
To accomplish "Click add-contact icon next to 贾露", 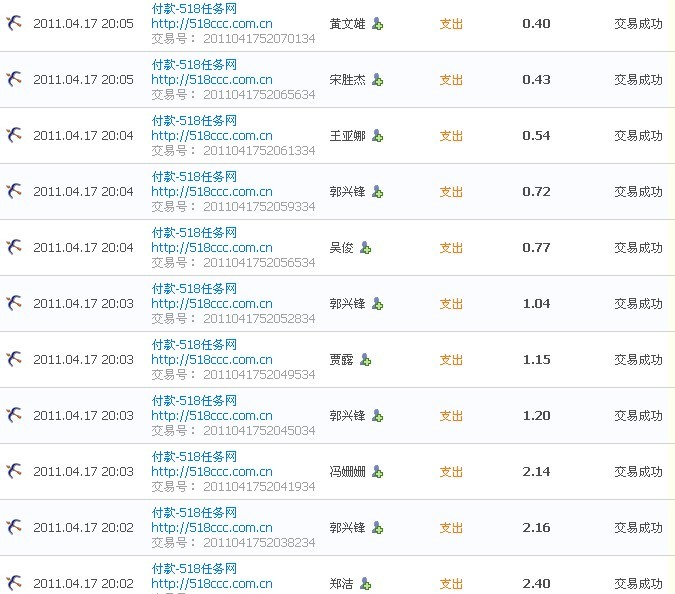I will point(365,360).
